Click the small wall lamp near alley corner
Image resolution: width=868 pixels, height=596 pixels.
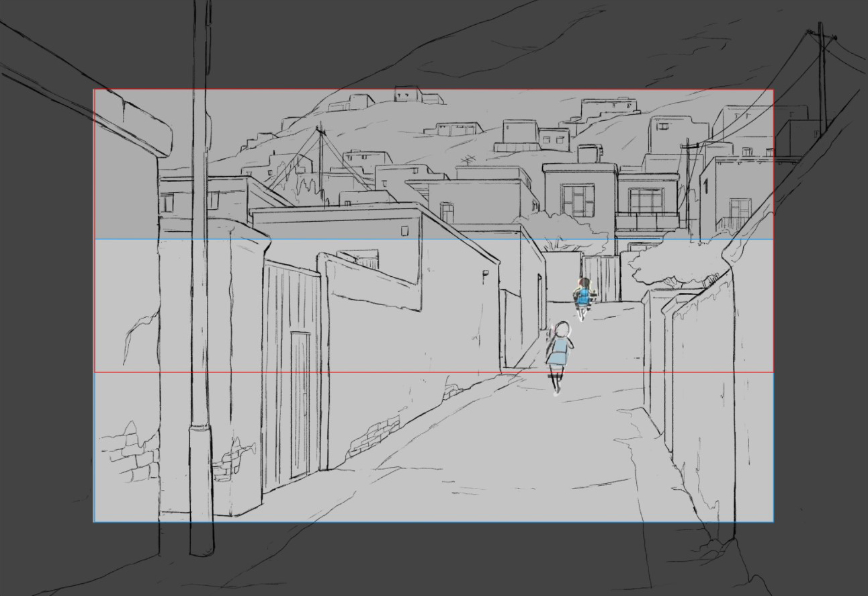(485, 273)
